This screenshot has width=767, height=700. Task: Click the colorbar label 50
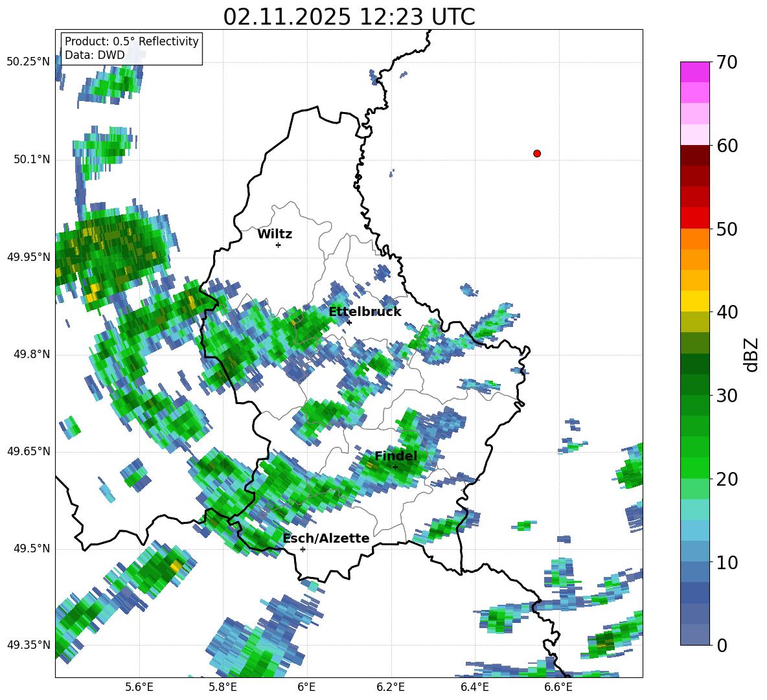click(727, 229)
